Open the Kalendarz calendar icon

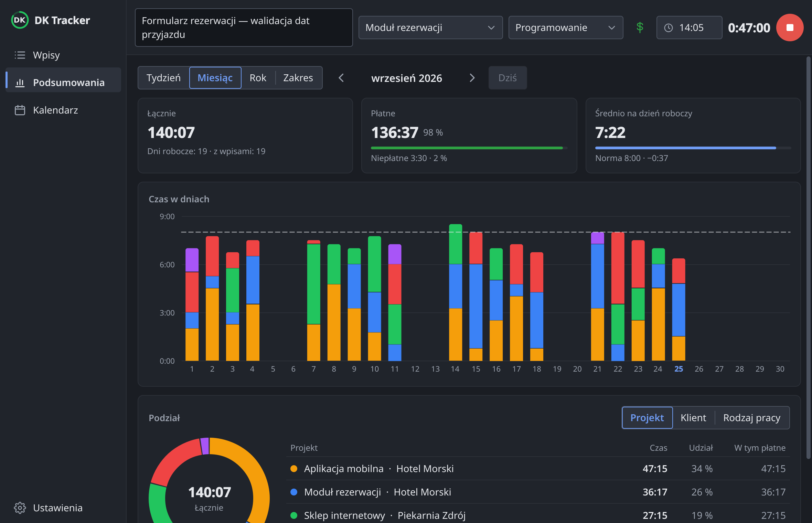20,110
